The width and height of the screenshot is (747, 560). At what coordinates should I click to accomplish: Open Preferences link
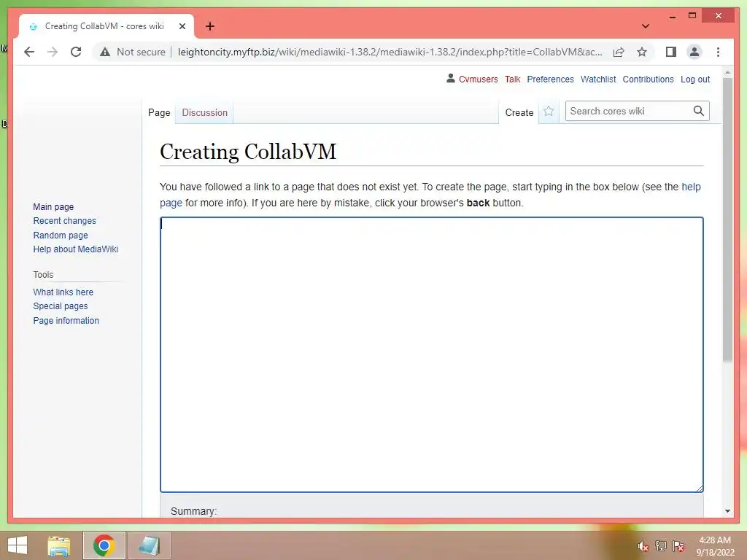pyautogui.click(x=550, y=79)
